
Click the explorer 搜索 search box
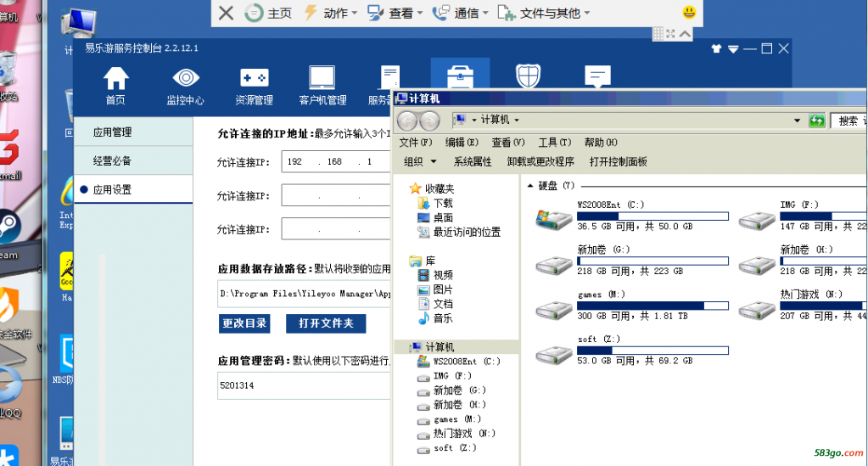coord(849,121)
